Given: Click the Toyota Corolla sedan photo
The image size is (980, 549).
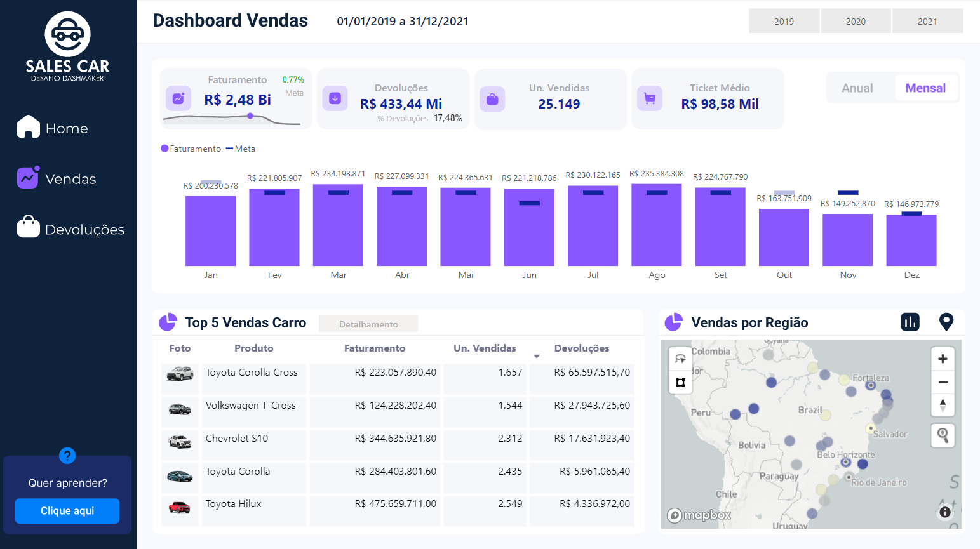Looking at the screenshot, I should pos(180,475).
